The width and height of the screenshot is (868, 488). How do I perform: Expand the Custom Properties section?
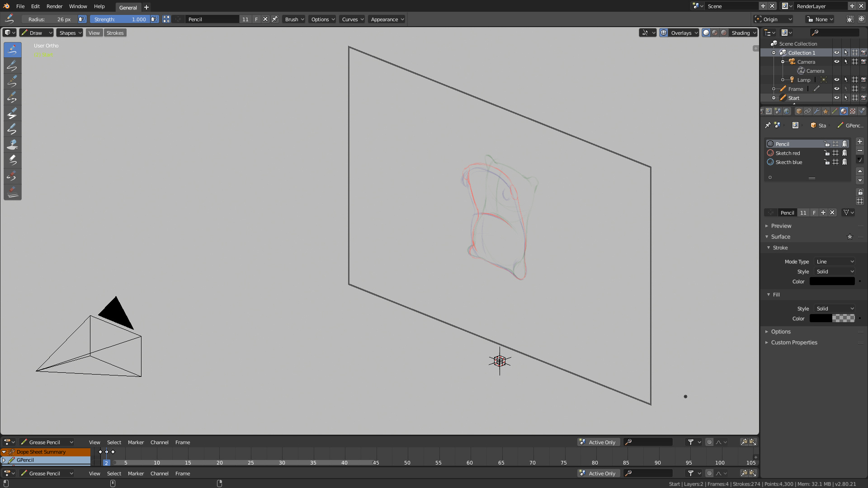click(x=793, y=343)
